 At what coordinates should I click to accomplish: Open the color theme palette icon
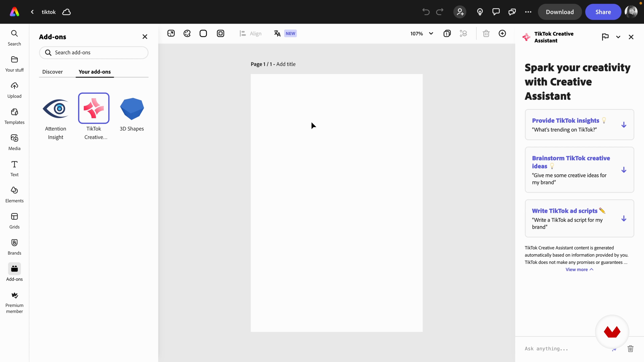pyautogui.click(x=187, y=34)
